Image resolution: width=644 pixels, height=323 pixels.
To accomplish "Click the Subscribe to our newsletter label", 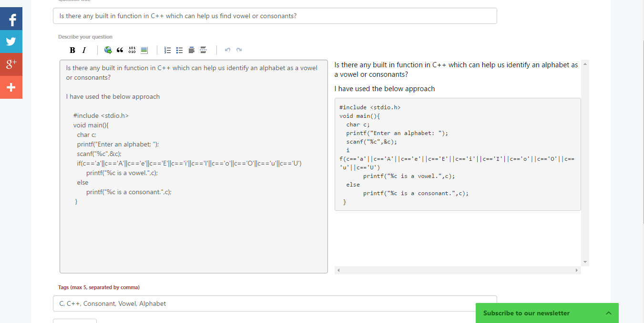I will coord(526,313).
